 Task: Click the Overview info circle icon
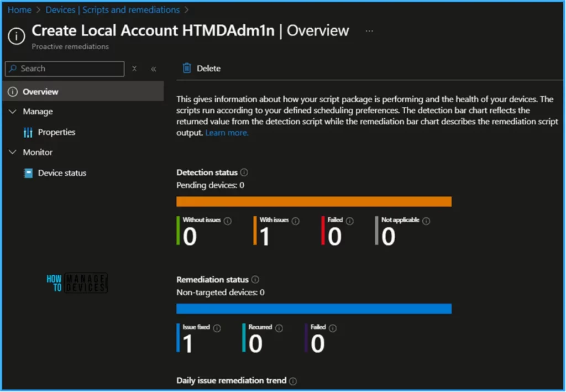13,92
